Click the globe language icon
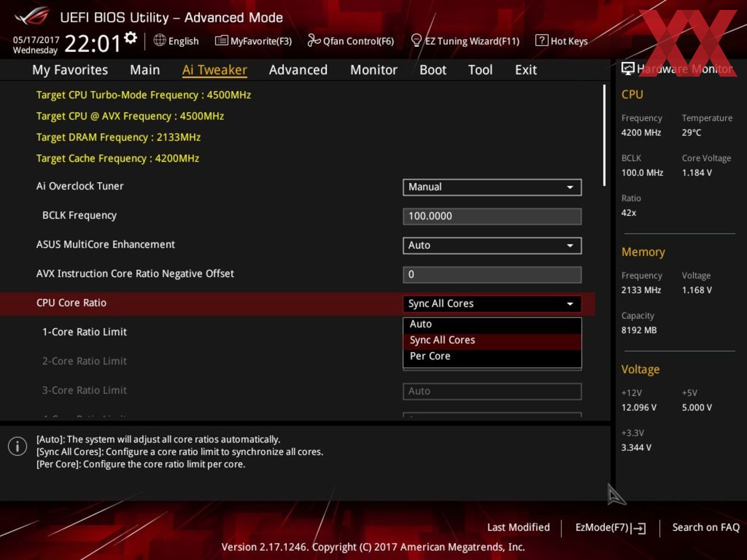Viewport: 747px width, 560px height. pyautogui.click(x=159, y=40)
